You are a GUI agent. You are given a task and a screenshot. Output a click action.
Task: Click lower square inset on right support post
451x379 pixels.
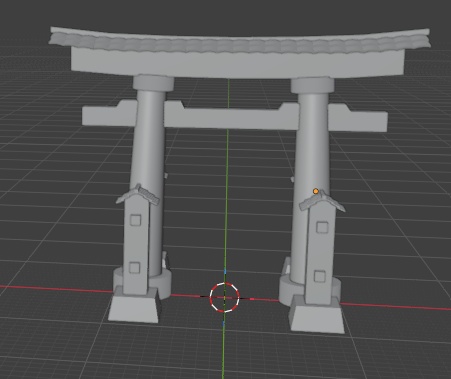320,276
